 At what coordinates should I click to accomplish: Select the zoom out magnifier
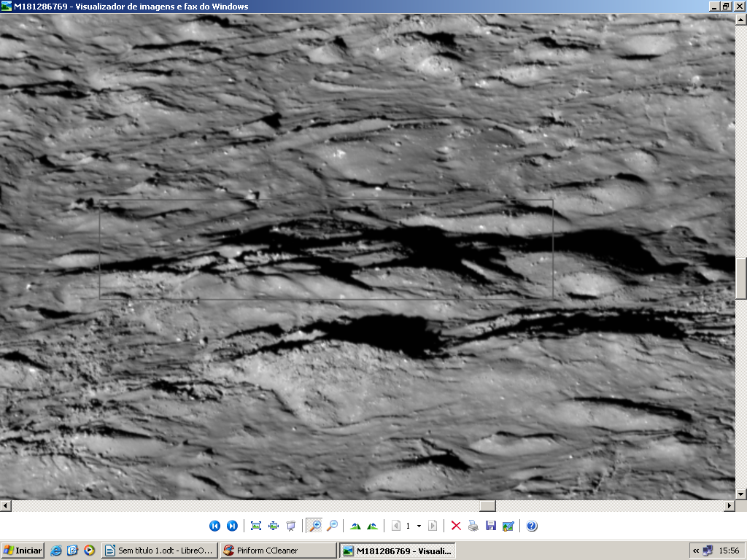click(332, 526)
